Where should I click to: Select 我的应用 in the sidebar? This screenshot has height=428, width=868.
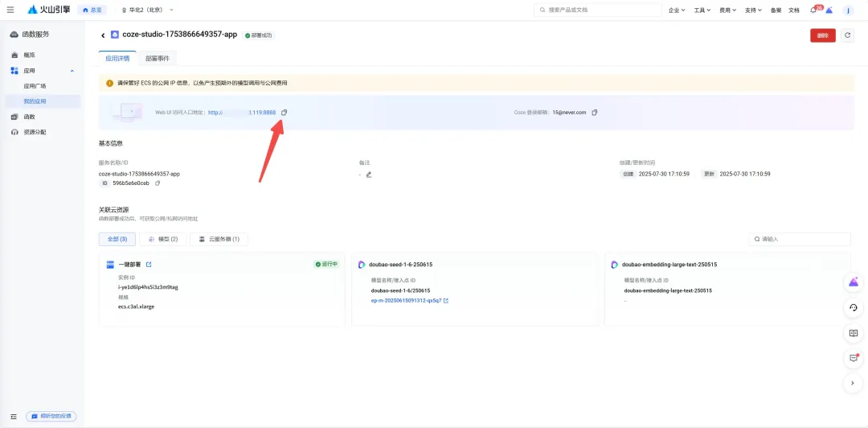tap(43, 101)
